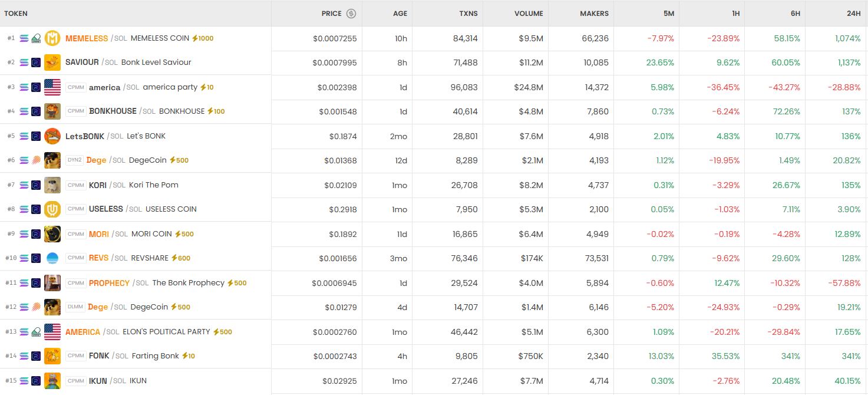This screenshot has height=395, width=868.
Task: Click the Solana chain icon in row #1
Action: pos(24,38)
